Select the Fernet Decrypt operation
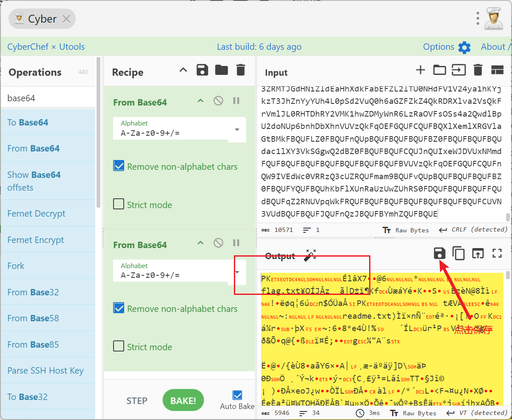Viewport: 512px width, 420px height. (x=48, y=214)
